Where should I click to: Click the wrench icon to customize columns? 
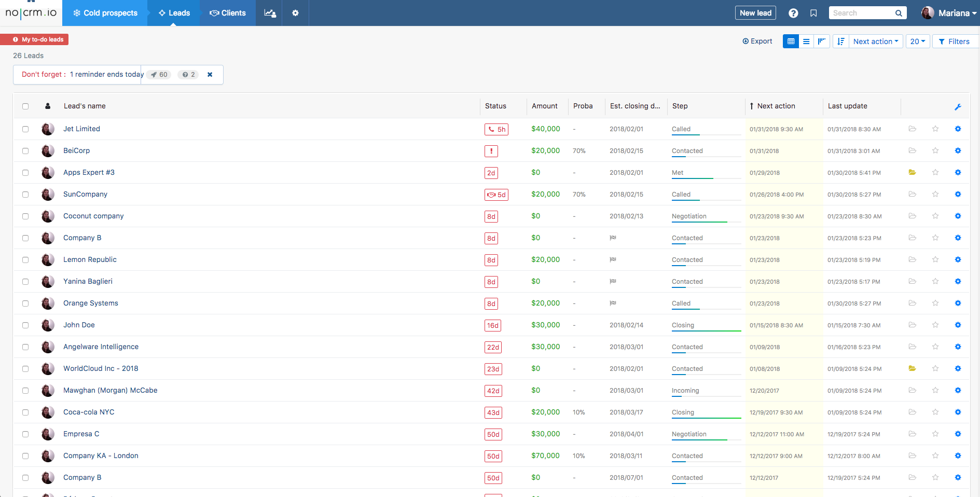958,107
